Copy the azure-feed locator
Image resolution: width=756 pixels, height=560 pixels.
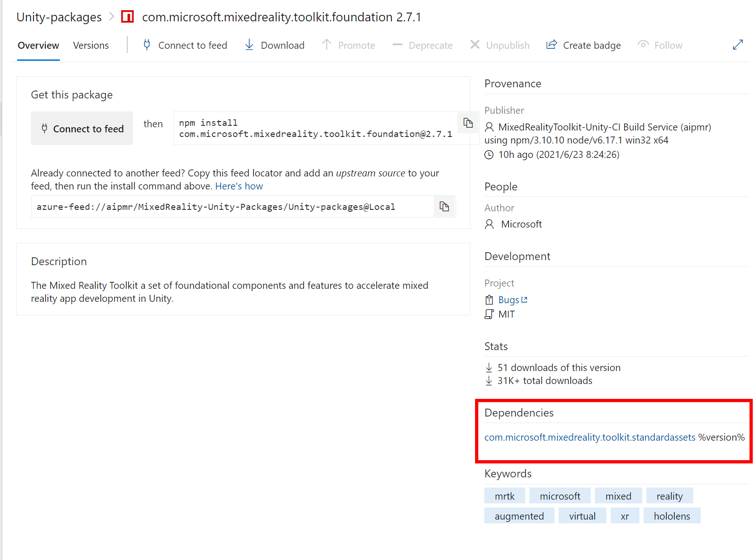(x=444, y=207)
